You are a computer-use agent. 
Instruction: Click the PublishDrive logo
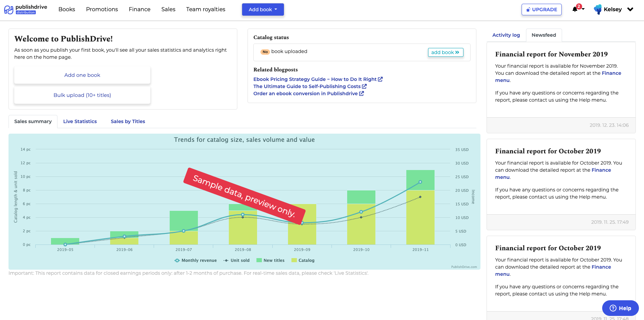click(x=26, y=9)
